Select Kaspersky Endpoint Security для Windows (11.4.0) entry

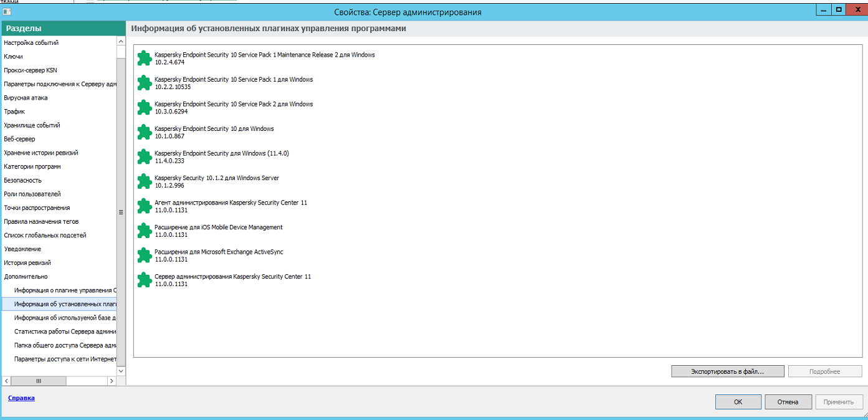click(221, 153)
